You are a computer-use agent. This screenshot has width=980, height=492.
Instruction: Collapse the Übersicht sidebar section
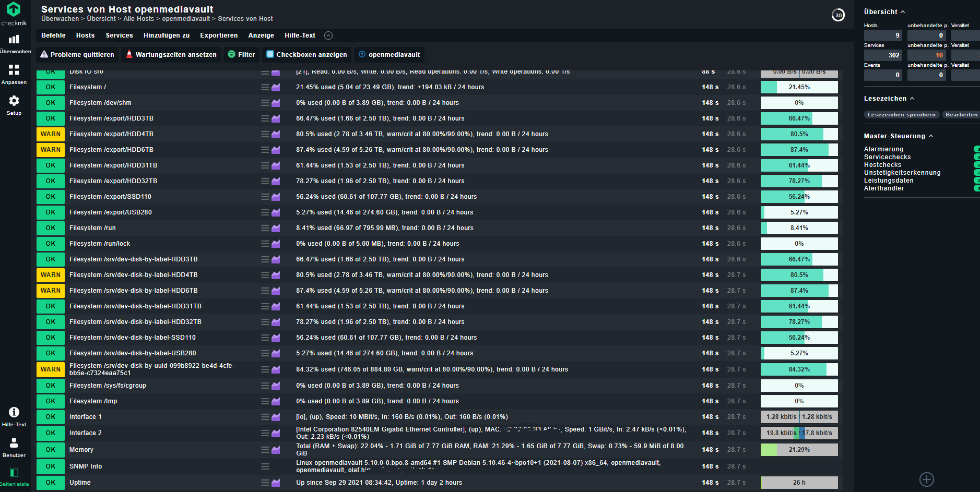(903, 11)
